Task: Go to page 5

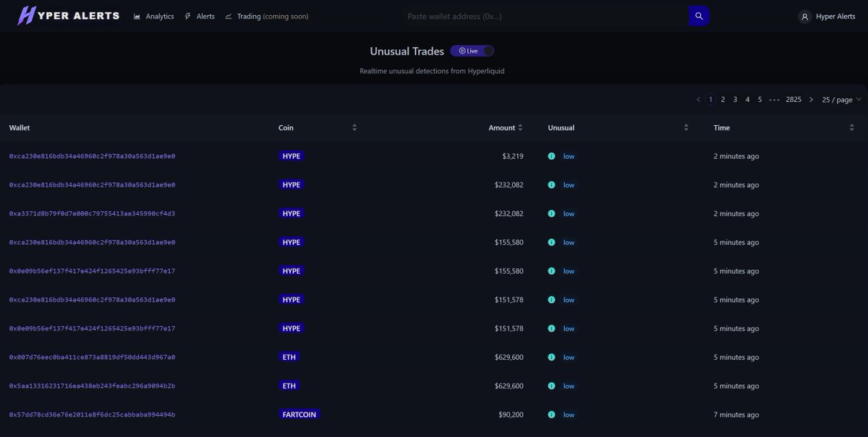Action: pos(759,99)
